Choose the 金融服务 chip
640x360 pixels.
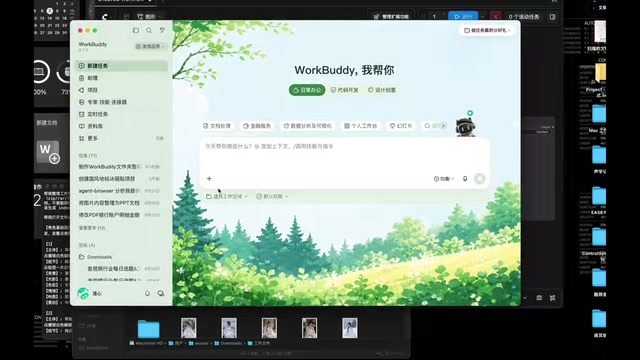[257, 126]
